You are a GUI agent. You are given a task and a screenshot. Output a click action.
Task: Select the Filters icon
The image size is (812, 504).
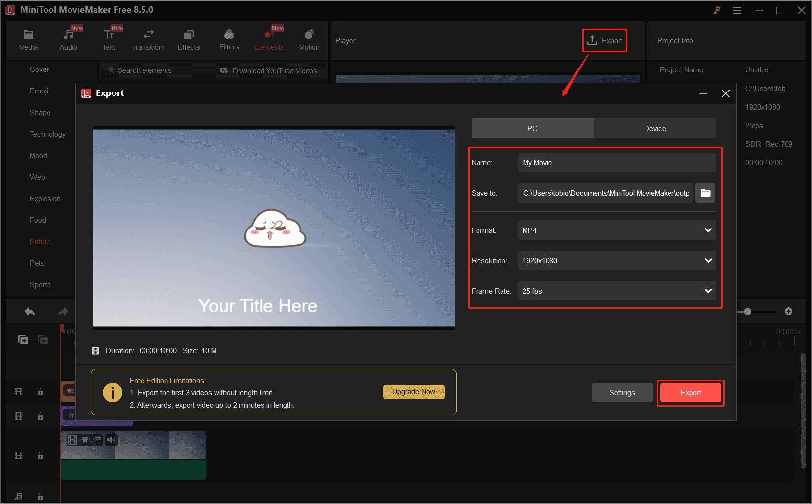tap(229, 39)
